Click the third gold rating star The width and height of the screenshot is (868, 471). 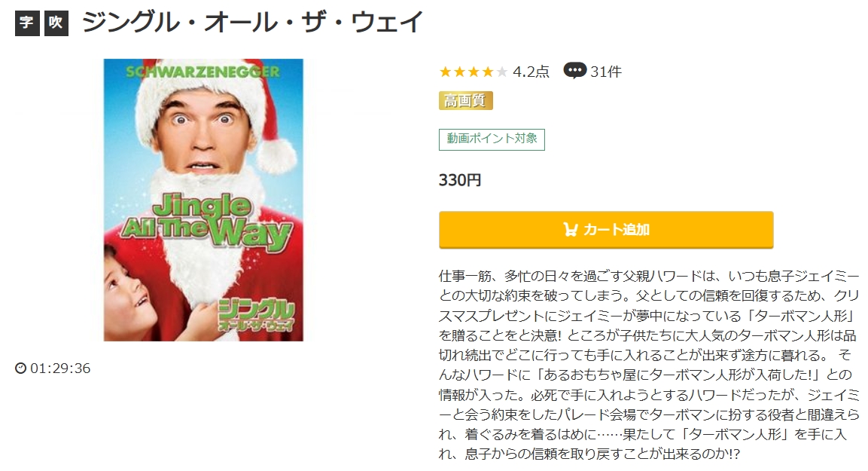[x=474, y=72]
